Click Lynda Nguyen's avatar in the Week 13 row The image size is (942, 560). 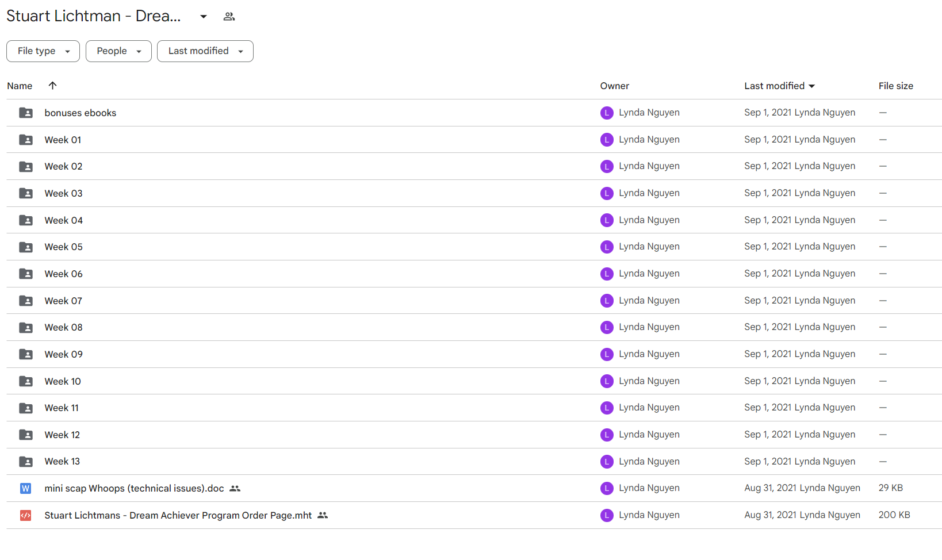[607, 462]
